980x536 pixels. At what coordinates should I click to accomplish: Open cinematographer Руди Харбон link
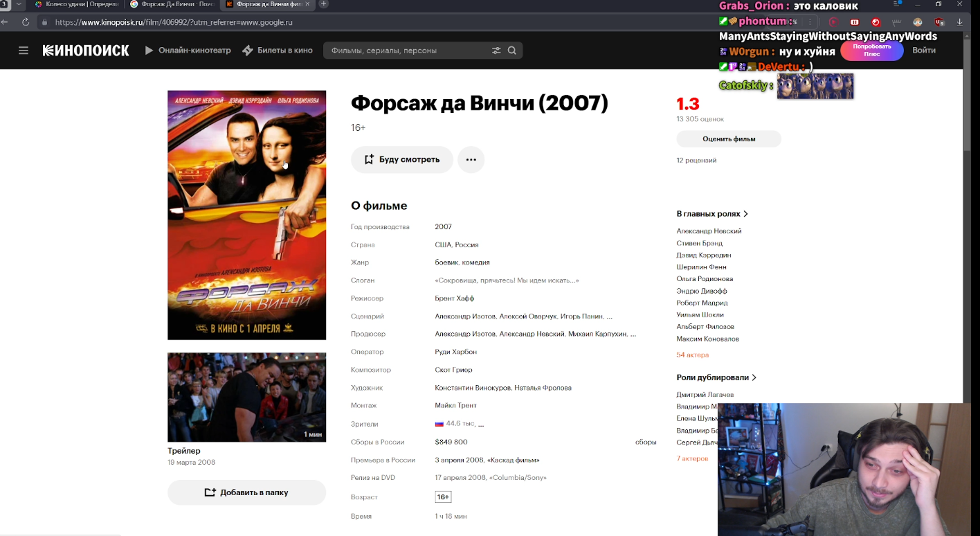(x=455, y=352)
